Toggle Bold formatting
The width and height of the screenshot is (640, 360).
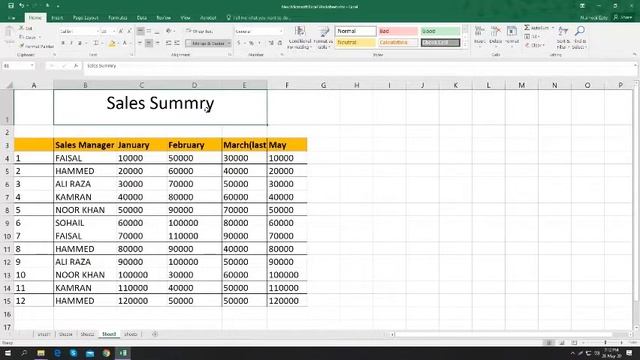(x=63, y=43)
